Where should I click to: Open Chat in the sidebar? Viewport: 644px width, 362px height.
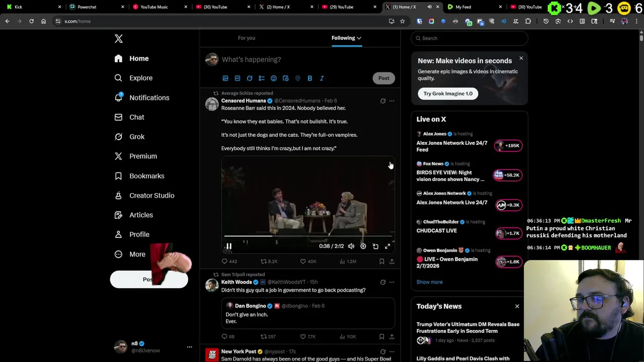[129, 117]
